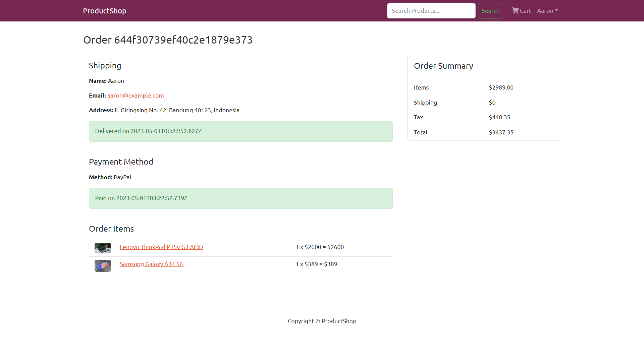Click the Search Products input field
Screen dimensions: 644x362
(431, 11)
